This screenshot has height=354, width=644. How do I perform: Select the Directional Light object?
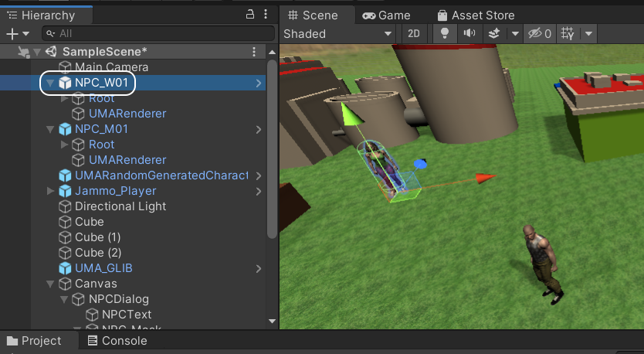(x=120, y=206)
